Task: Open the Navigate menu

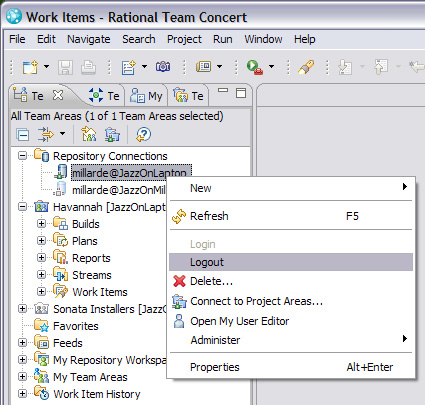Action: (x=89, y=39)
